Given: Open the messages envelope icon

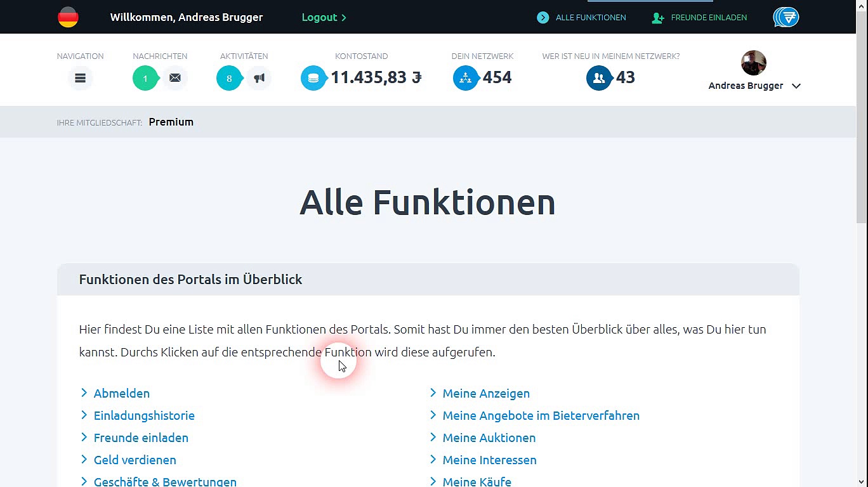Looking at the screenshot, I should tap(174, 78).
